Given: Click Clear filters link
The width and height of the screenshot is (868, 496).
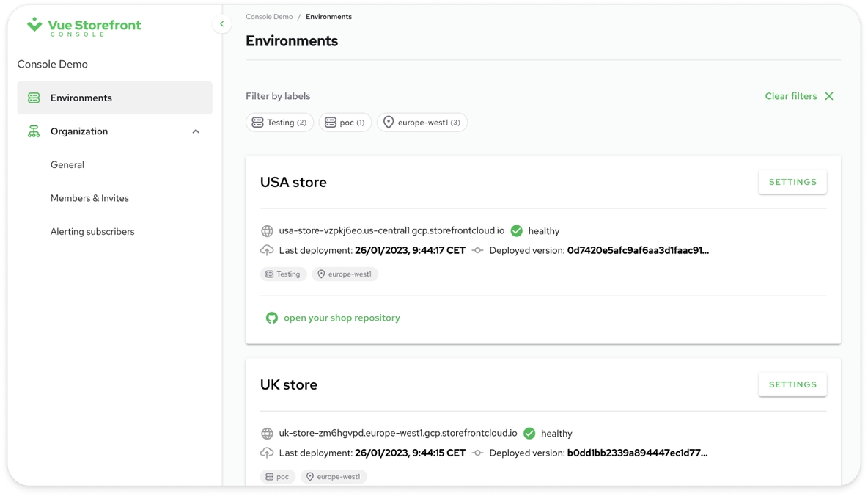Looking at the screenshot, I should [791, 96].
